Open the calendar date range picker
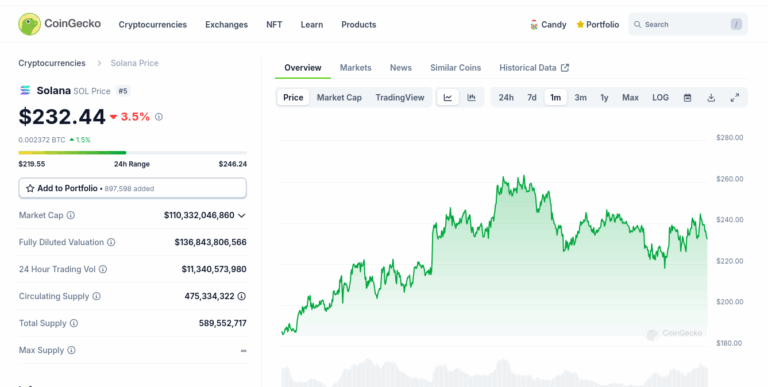 point(687,97)
